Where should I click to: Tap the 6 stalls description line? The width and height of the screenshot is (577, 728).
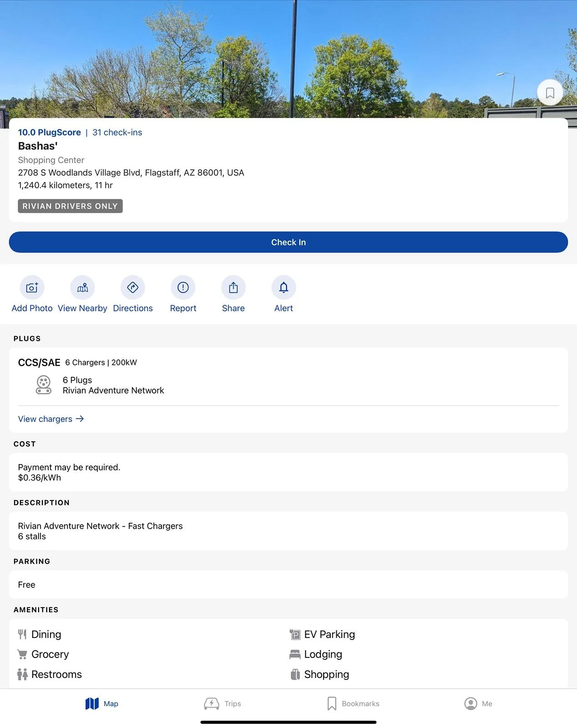(x=32, y=536)
